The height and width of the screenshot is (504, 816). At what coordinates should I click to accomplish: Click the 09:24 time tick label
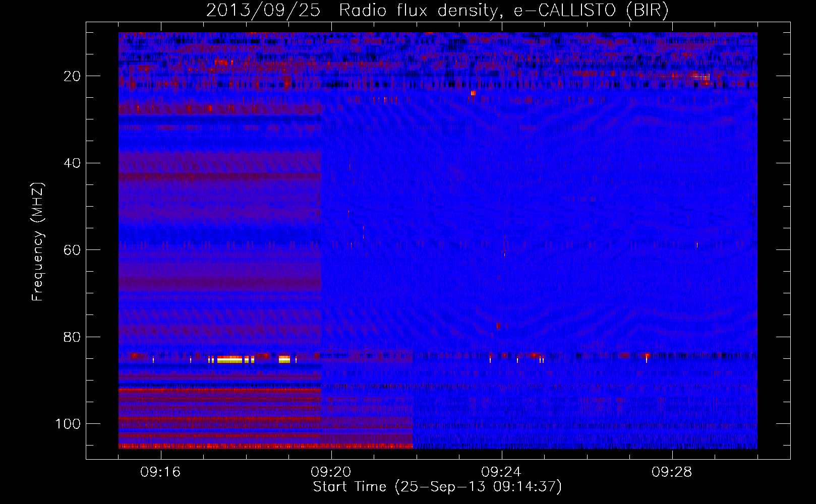coord(502,472)
